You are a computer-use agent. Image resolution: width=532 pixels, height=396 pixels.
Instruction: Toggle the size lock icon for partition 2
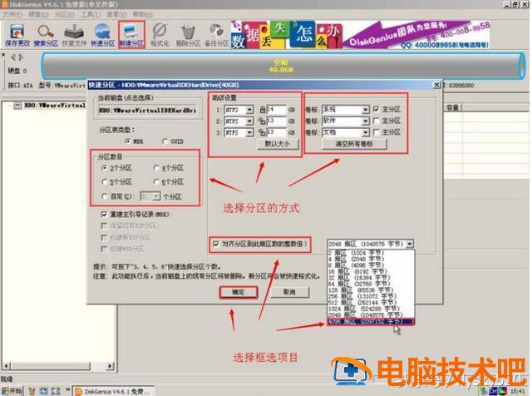coord(263,121)
